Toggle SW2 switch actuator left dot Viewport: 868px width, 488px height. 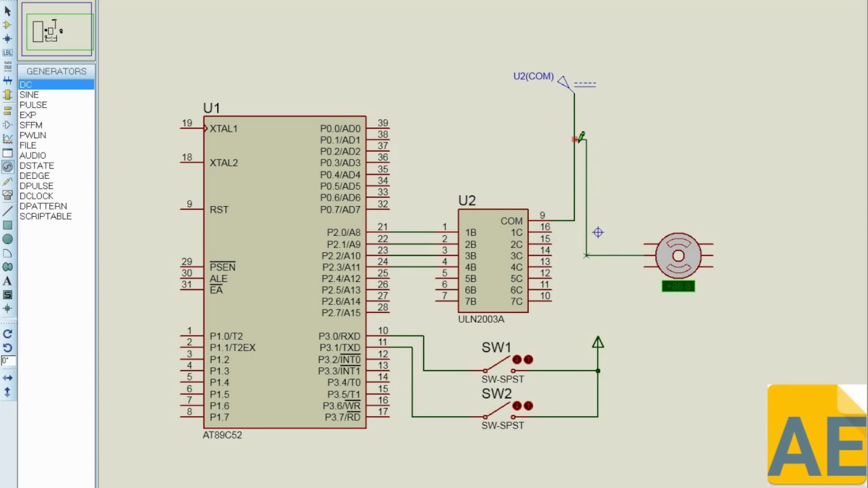517,405
